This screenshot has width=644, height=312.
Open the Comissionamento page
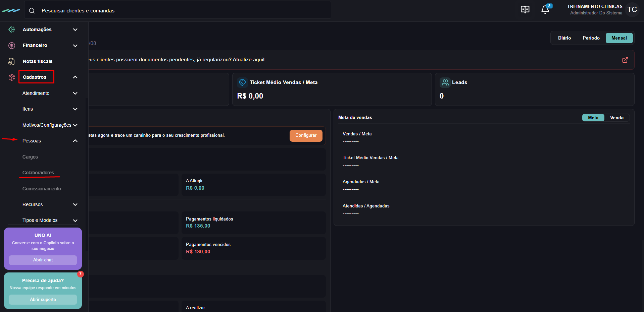click(x=42, y=189)
